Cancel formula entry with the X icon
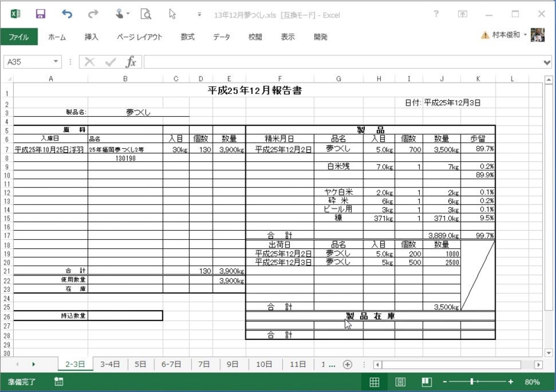The height and width of the screenshot is (392, 556). (x=90, y=62)
